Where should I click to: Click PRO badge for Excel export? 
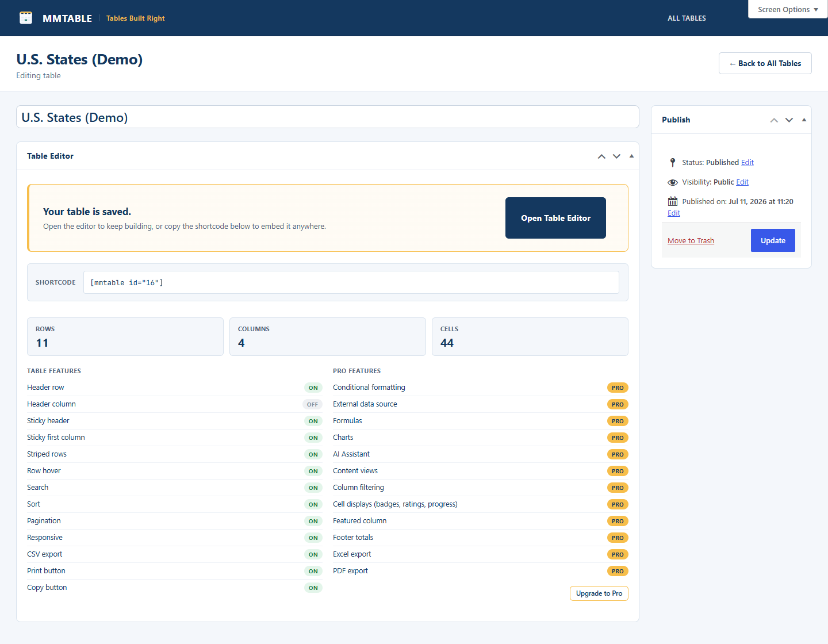618,554
